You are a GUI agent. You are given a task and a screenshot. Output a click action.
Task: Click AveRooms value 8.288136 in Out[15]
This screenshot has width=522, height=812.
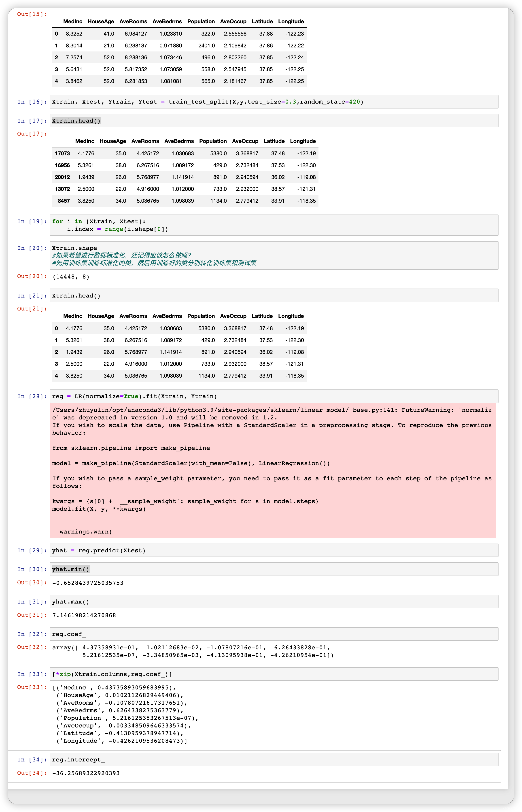pyautogui.click(x=136, y=57)
